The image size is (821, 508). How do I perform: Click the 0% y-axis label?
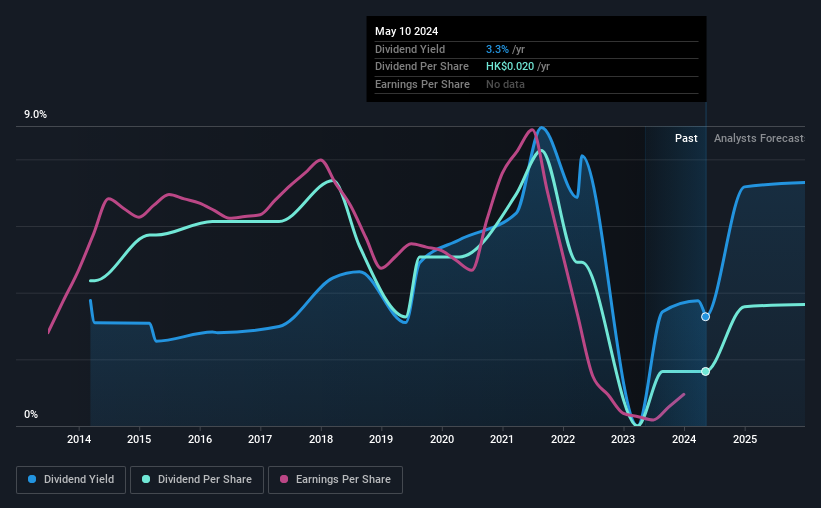(31, 414)
